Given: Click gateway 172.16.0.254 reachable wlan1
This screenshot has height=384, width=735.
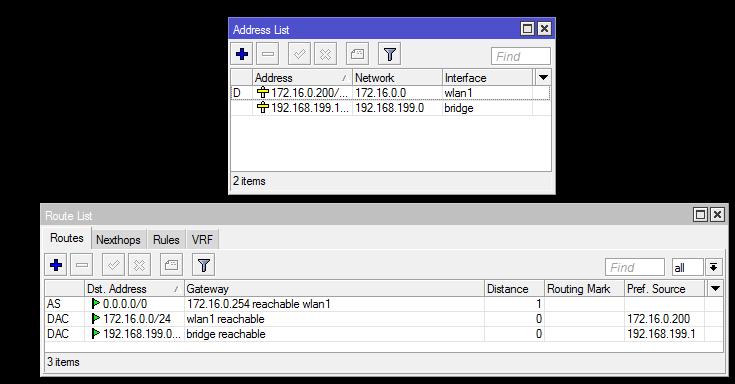Looking at the screenshot, I should tap(259, 304).
